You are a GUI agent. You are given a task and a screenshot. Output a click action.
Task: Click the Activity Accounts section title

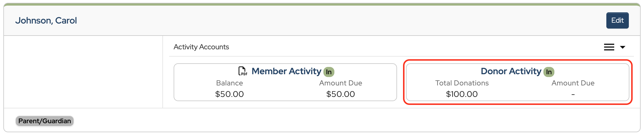[x=201, y=47]
